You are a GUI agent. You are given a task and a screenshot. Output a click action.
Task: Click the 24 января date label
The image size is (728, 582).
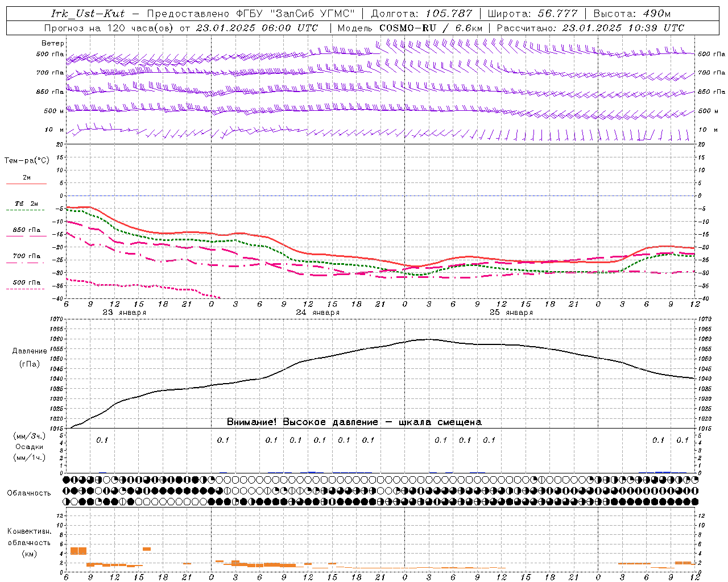pos(317,313)
